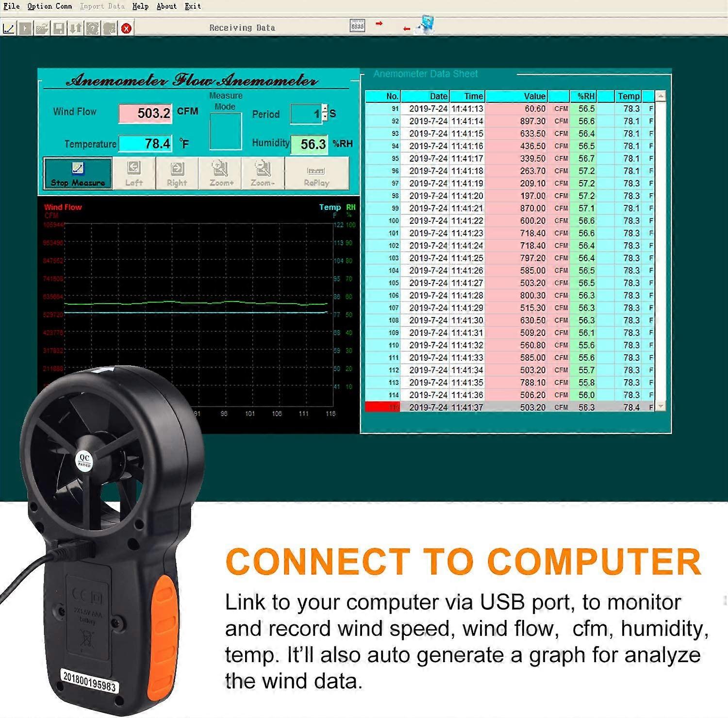Click the red X stop icon in toolbar
Image resolution: width=728 pixels, height=718 pixels.
point(126,28)
